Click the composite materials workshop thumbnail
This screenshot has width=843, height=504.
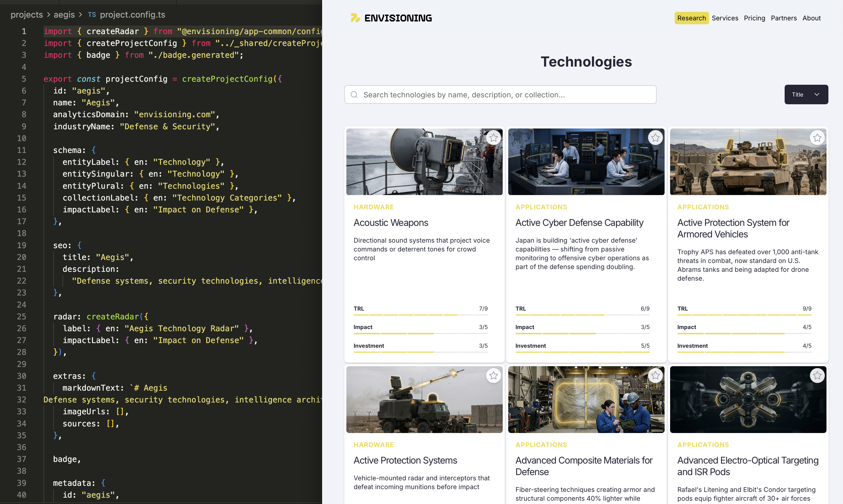coord(586,399)
